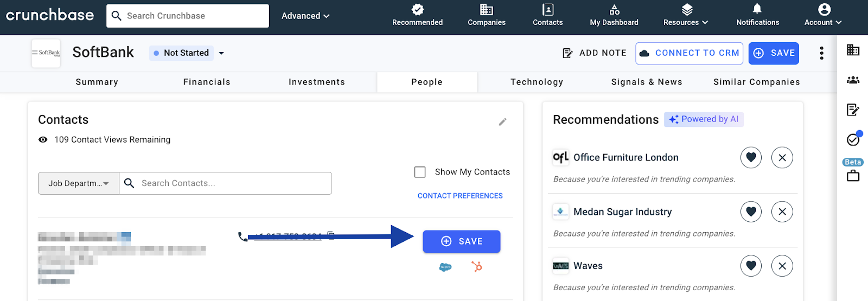This screenshot has height=301, width=868.
Task: View Notifications bell
Action: 757,15
